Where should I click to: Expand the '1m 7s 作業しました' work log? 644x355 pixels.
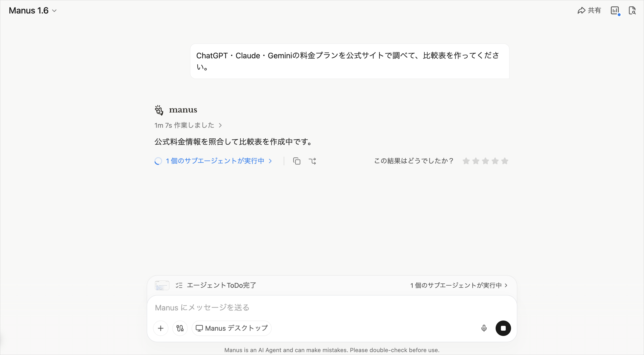[x=188, y=125]
